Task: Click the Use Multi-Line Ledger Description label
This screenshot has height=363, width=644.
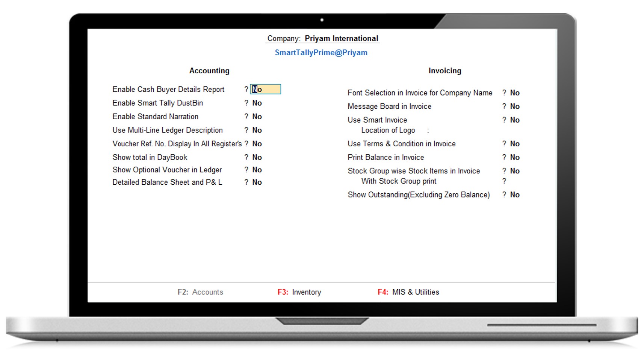Action: (x=168, y=130)
